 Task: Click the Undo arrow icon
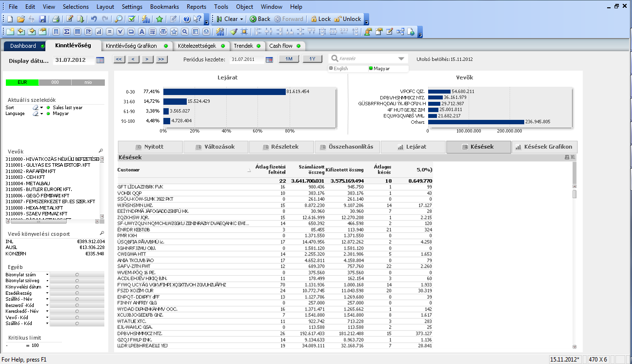(x=94, y=19)
